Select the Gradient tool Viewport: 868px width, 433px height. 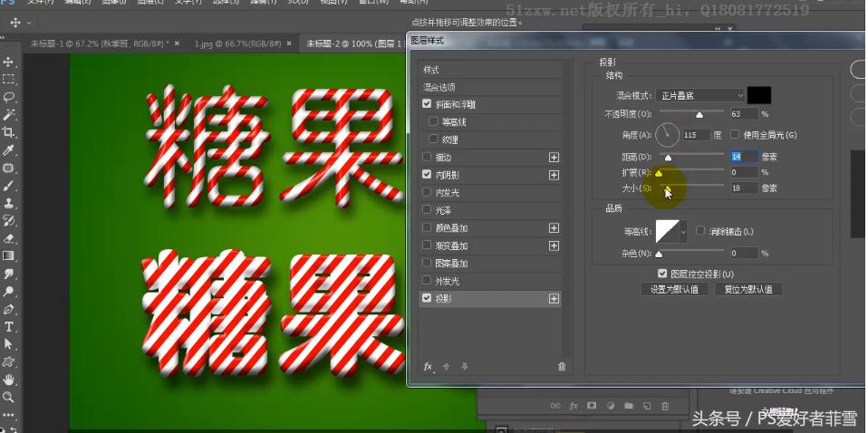(8, 255)
